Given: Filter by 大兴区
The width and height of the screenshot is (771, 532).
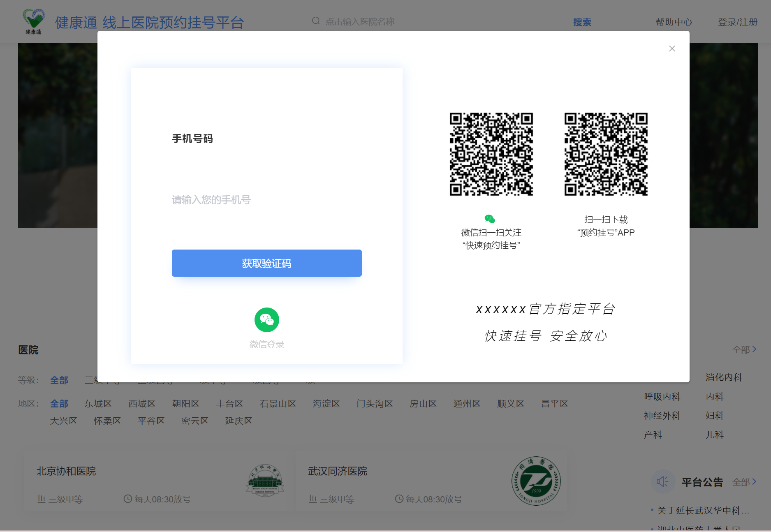Looking at the screenshot, I should (x=63, y=421).
